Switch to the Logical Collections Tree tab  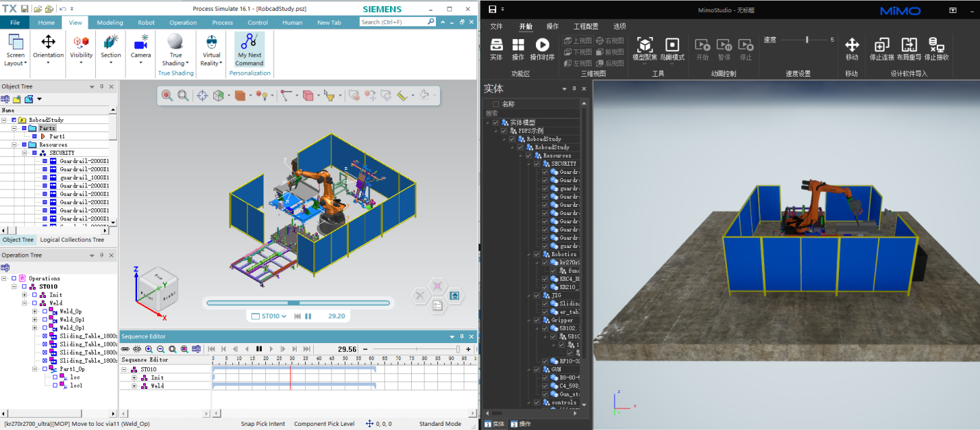coord(72,240)
